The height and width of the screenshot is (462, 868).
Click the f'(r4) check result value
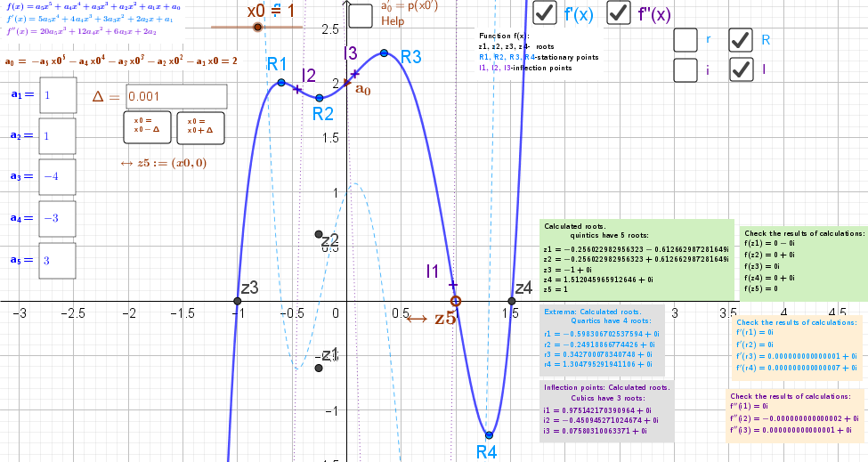coord(796,368)
